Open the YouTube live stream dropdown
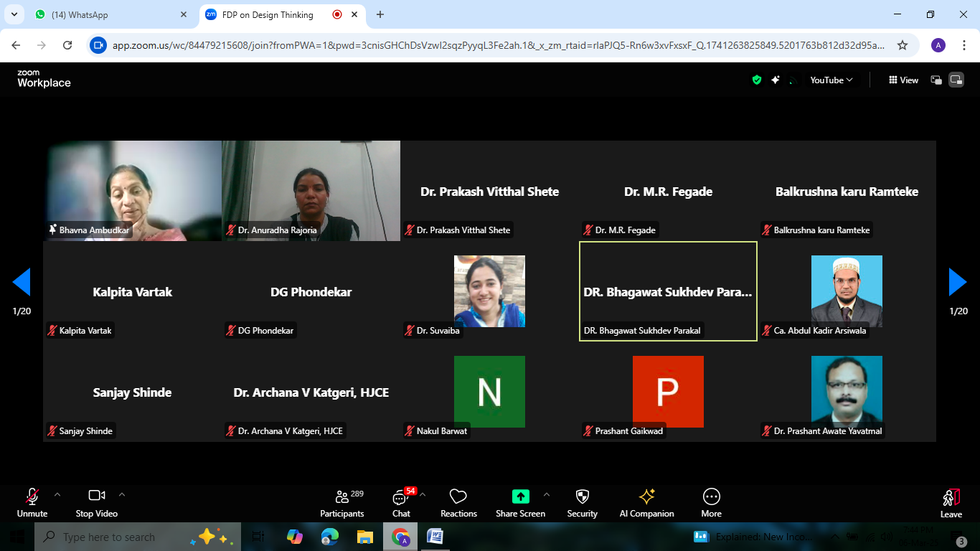The image size is (980, 551). [x=831, y=80]
